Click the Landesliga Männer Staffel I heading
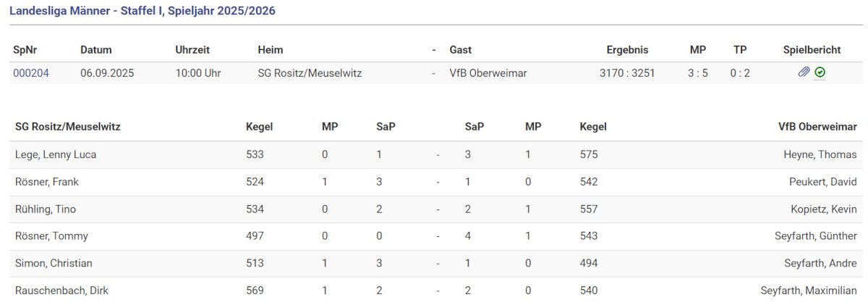The height and width of the screenshot is (305, 868). click(142, 12)
